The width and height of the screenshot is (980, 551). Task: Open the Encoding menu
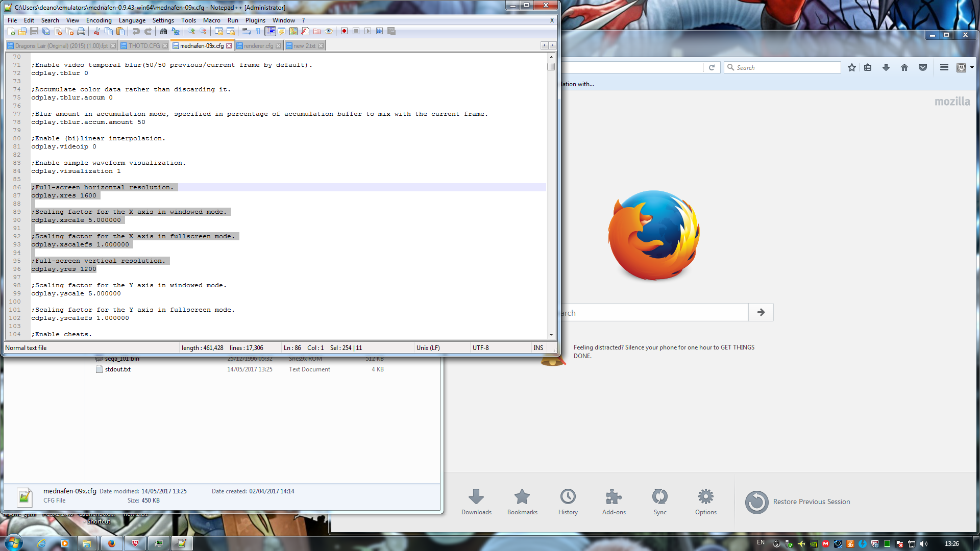point(99,20)
